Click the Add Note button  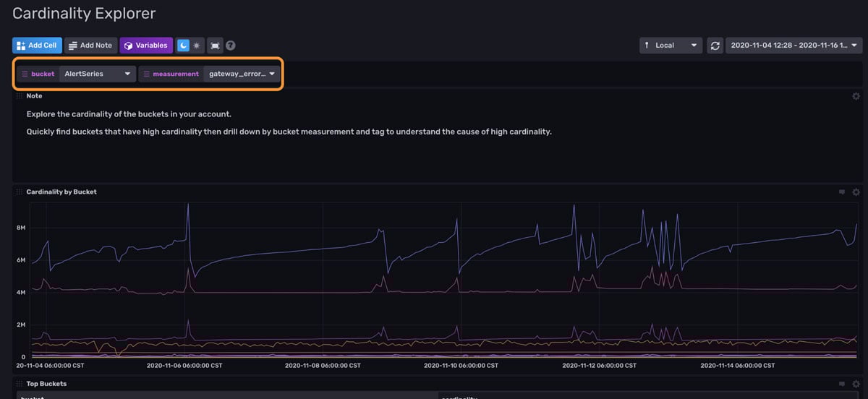(x=90, y=46)
